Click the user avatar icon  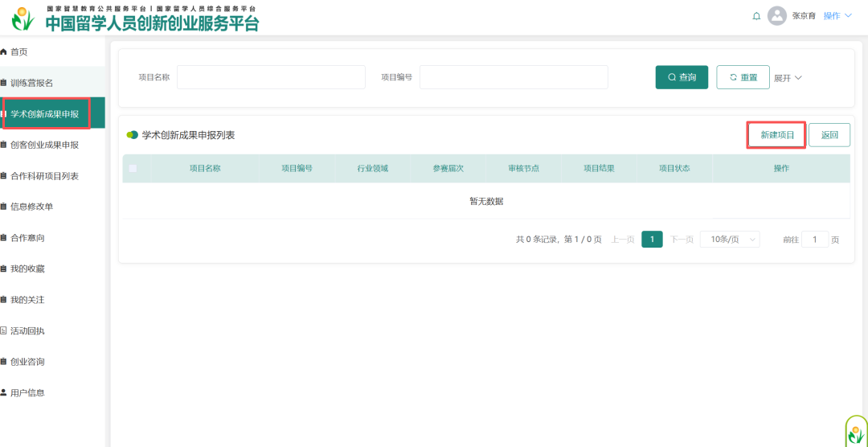(x=776, y=16)
